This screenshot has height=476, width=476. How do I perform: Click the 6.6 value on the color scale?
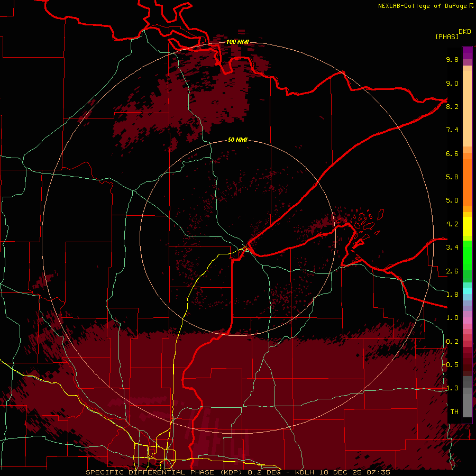point(452,153)
